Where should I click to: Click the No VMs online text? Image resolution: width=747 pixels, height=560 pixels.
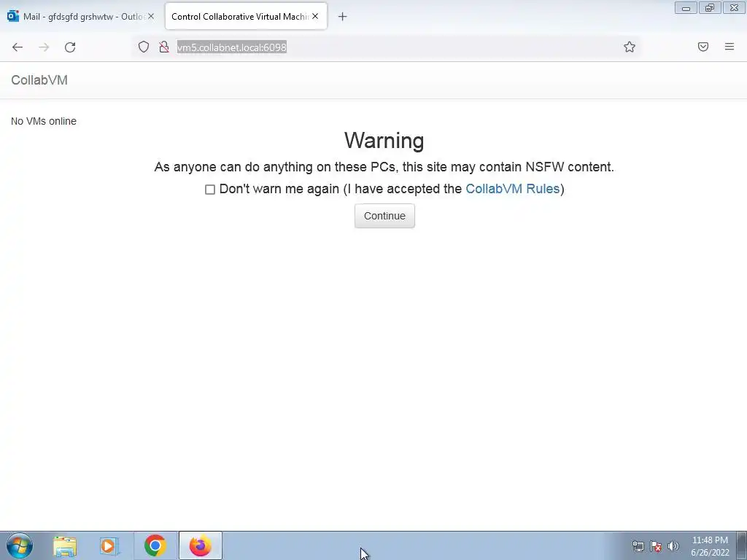tap(44, 122)
